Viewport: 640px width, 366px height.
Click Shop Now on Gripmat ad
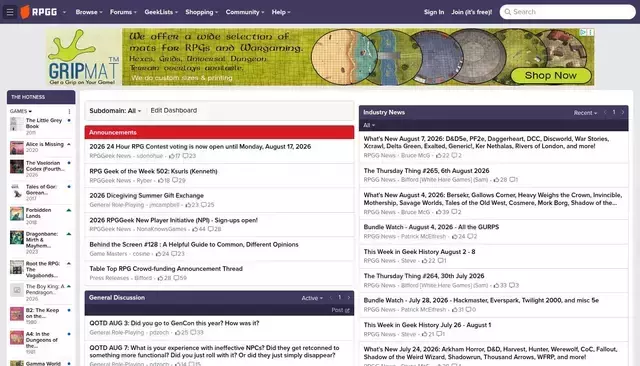click(550, 75)
